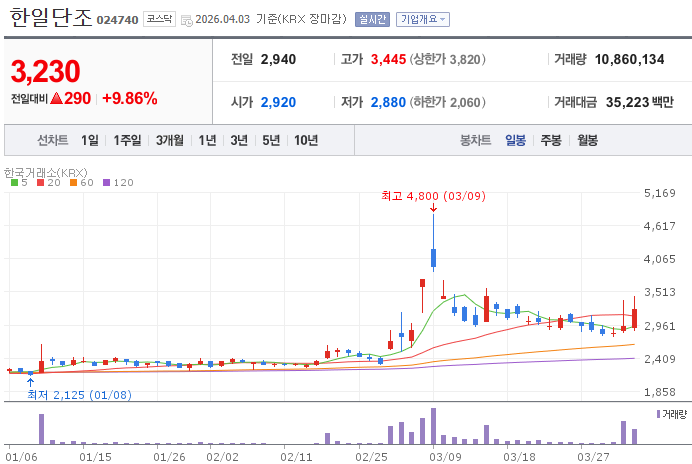The width and height of the screenshot is (692, 464).
Task: Switch to the 1년 line chart
Action: (207, 140)
